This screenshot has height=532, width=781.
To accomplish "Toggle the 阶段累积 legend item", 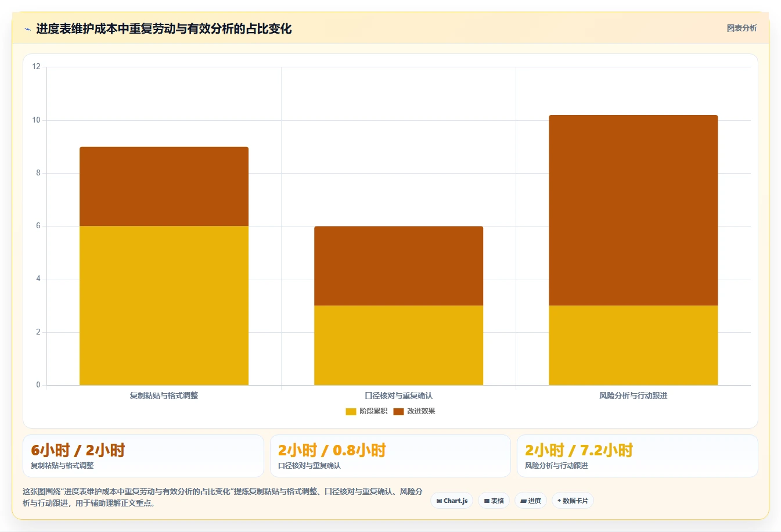I will point(366,411).
